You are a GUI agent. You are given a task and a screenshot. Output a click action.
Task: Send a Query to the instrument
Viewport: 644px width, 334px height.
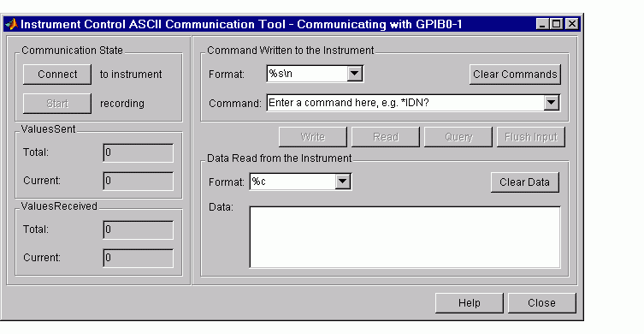[458, 137]
